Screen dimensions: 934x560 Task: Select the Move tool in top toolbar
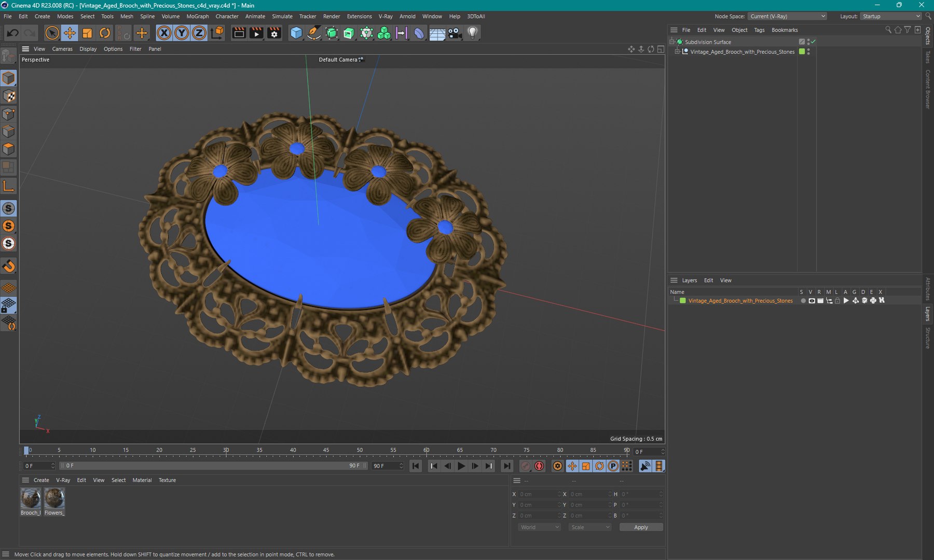coord(70,33)
